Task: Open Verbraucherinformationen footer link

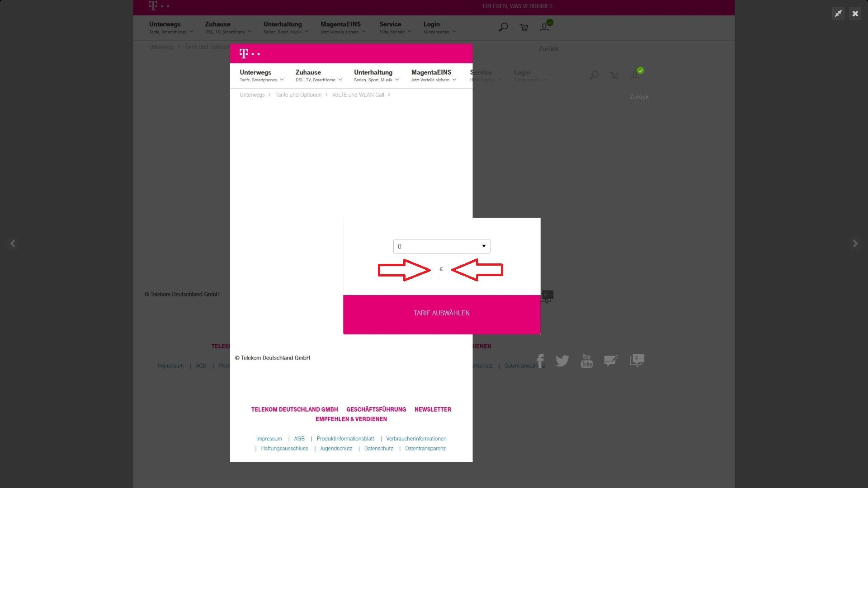Action: tap(416, 439)
